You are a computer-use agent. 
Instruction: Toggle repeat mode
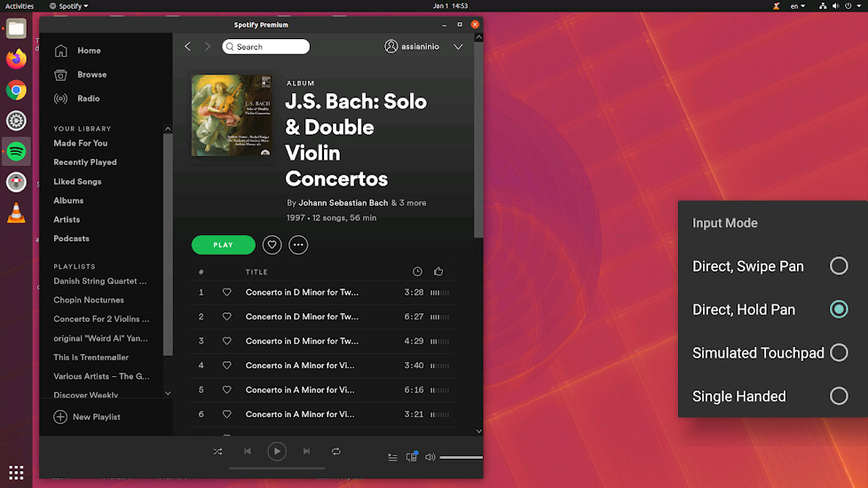point(336,452)
